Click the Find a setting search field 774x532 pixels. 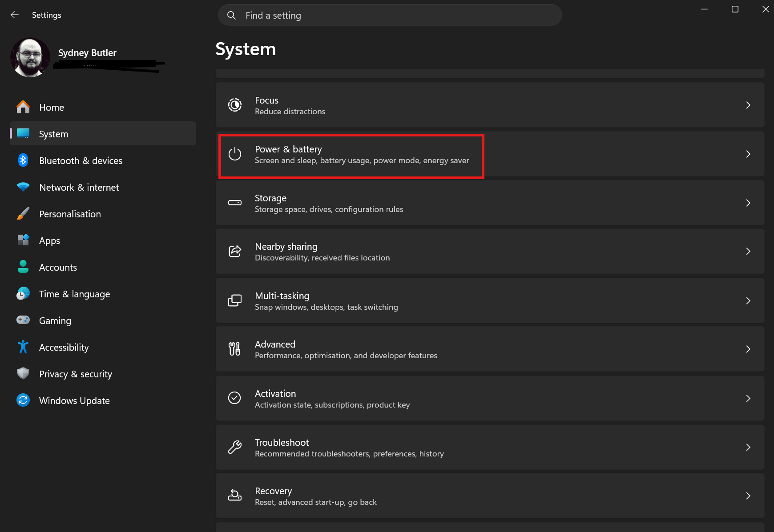[x=390, y=16]
